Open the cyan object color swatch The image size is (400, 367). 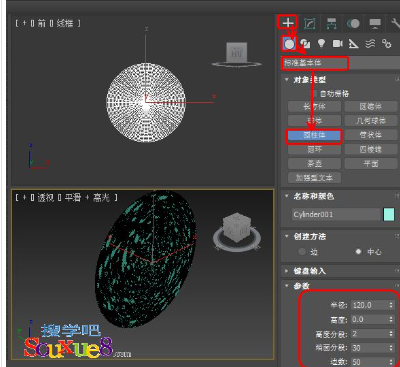(389, 214)
